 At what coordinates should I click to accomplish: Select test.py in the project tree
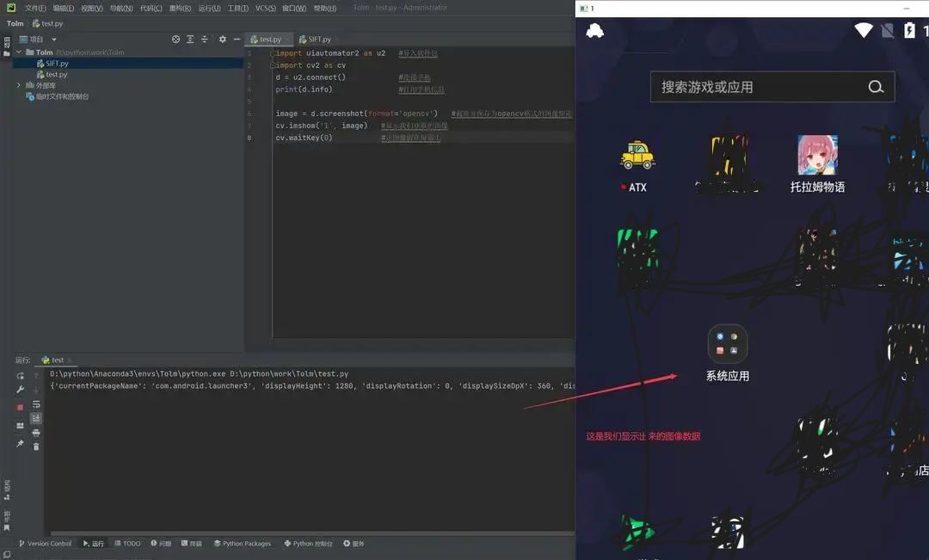click(52, 75)
